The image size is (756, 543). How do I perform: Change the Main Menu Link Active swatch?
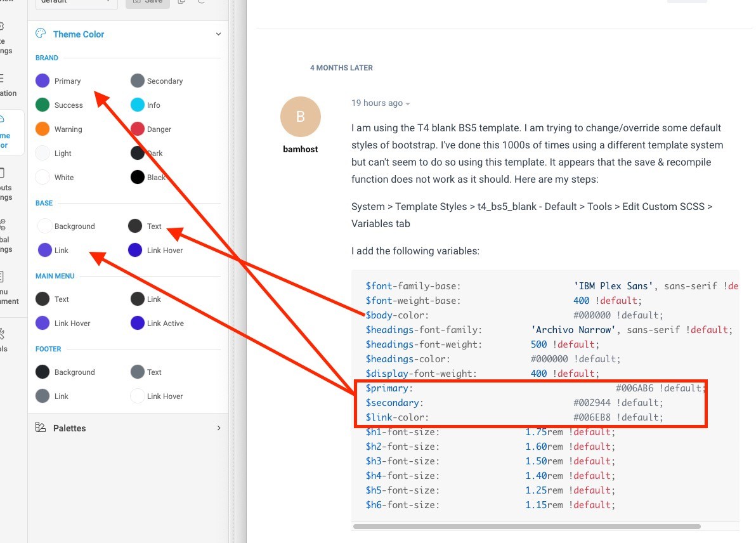[138, 323]
